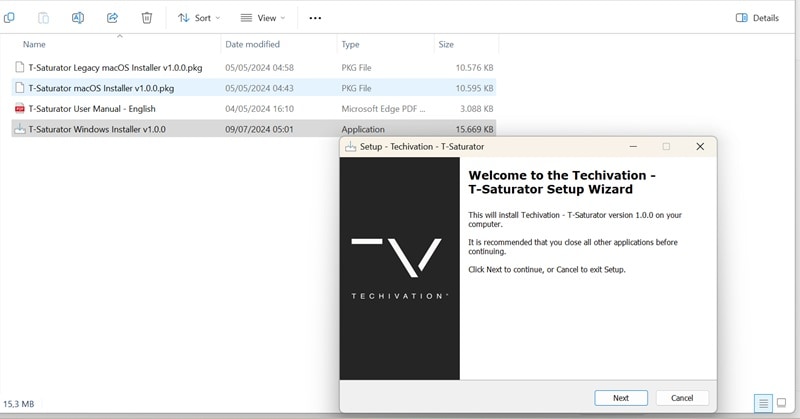The width and height of the screenshot is (800, 419).
Task: Minimize the Setup wizard window
Action: (633, 146)
